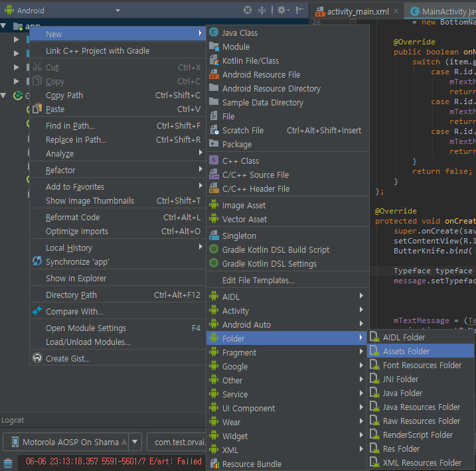This screenshot has width=476, height=471.
Task: Click the Font Resources Folder icon
Action: [375, 365]
